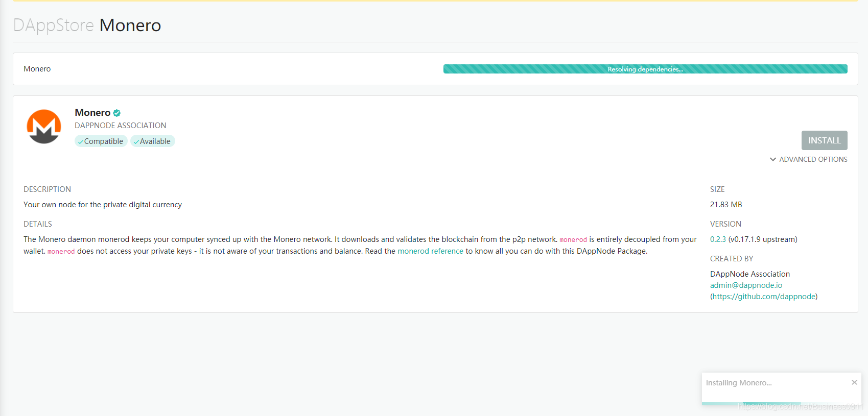Click the 'DAppNode Association' creator name
Screen dimensions: 868x416
(x=750, y=274)
